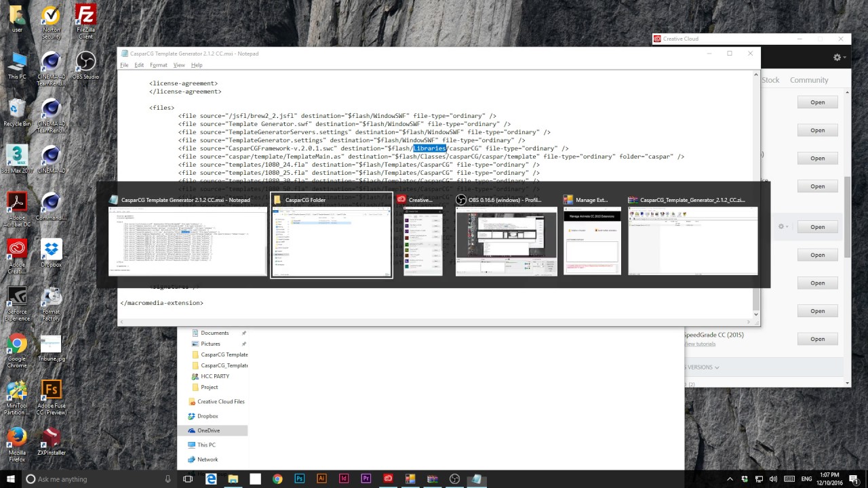Select Documents in File Explorer sidebar
Screen dimensions: 868x488
click(214, 333)
